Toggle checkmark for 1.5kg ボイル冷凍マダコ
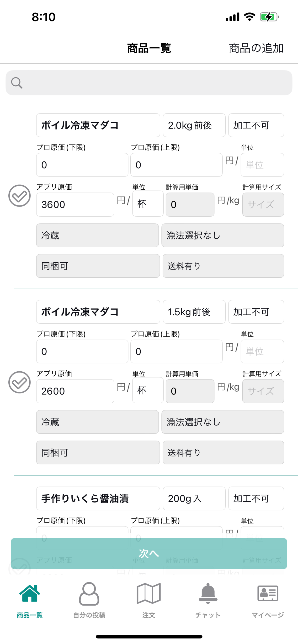Screen dimensions: 298x644 [20, 382]
